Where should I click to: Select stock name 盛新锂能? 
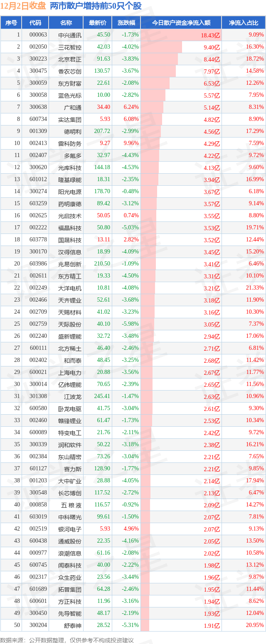coord(70,336)
